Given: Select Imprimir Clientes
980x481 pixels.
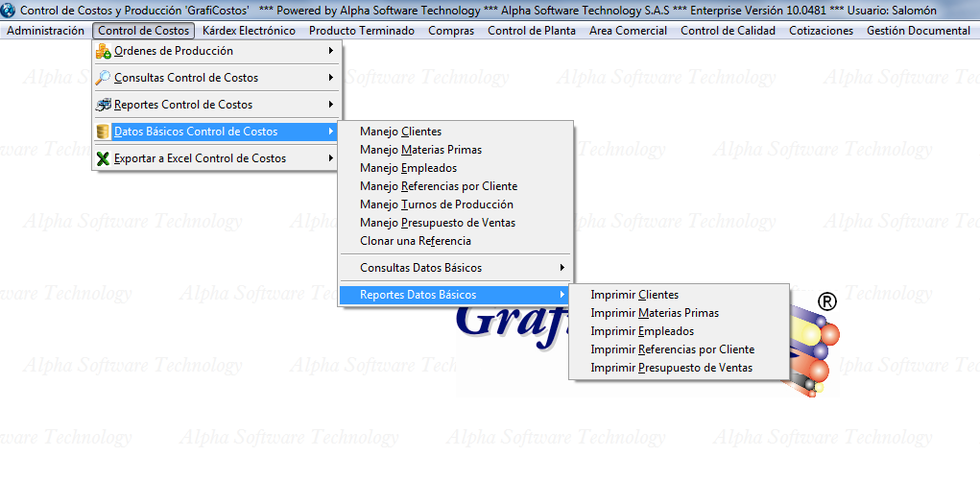Looking at the screenshot, I should tap(634, 295).
